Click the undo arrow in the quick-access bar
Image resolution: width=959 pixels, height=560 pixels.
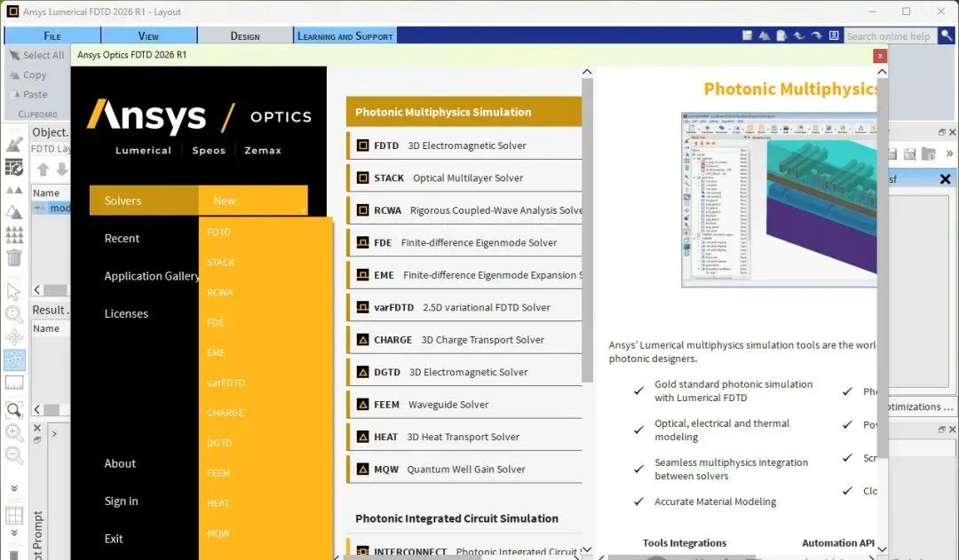(799, 35)
